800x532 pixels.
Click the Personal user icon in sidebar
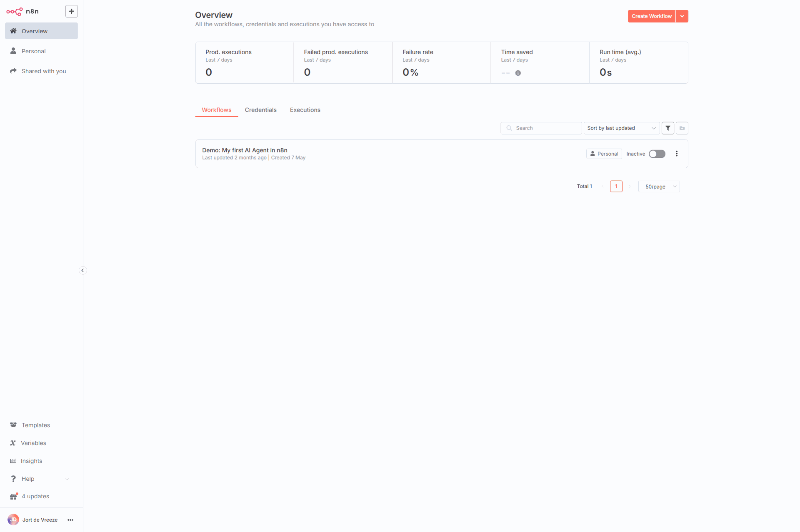point(13,51)
